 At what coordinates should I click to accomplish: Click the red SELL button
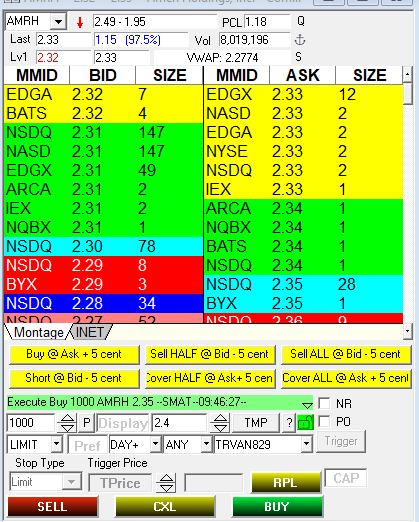(x=52, y=507)
